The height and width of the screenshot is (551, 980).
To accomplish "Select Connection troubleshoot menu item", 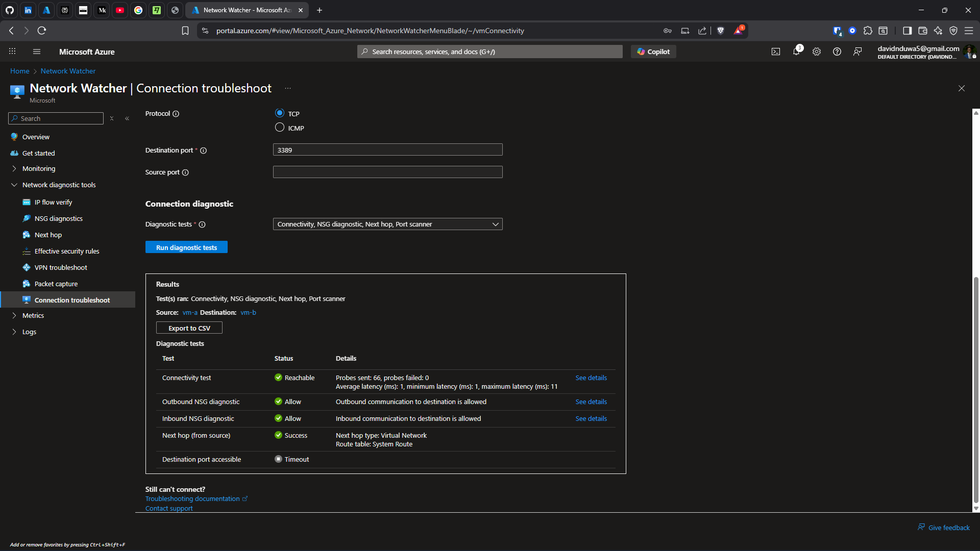I will 67,300.
